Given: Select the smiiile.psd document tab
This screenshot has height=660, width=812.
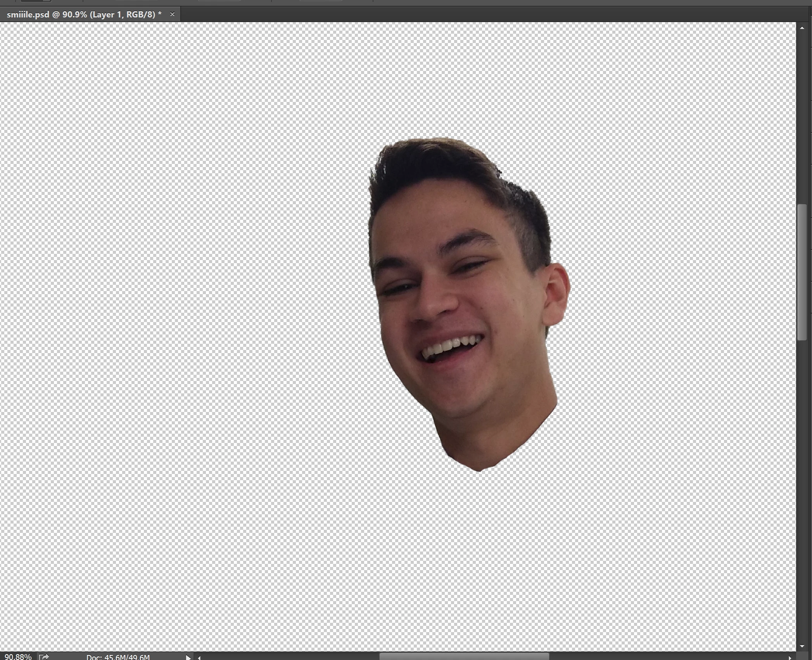Looking at the screenshot, I should pos(84,15).
